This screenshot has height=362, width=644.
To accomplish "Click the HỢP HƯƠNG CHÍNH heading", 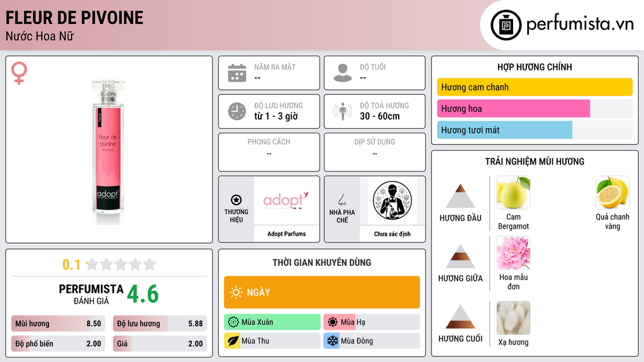I will pos(535,67).
